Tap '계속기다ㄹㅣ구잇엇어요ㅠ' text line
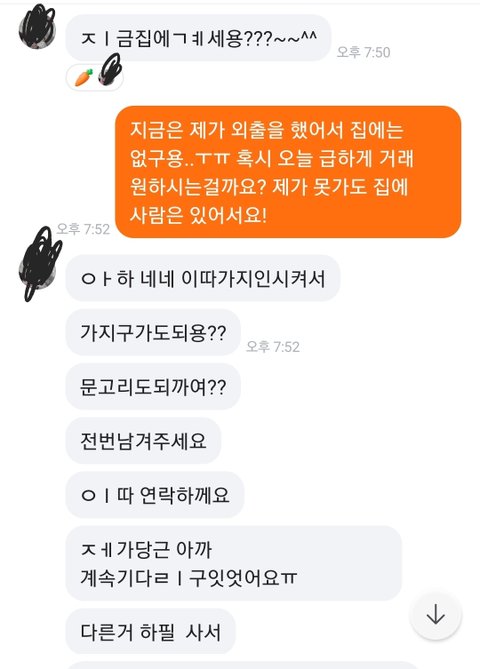 189,578
